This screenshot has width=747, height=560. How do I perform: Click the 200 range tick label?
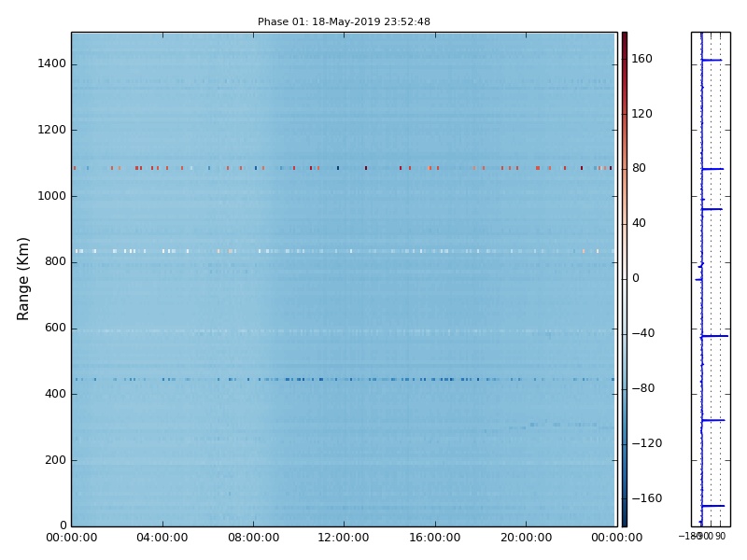click(55, 460)
